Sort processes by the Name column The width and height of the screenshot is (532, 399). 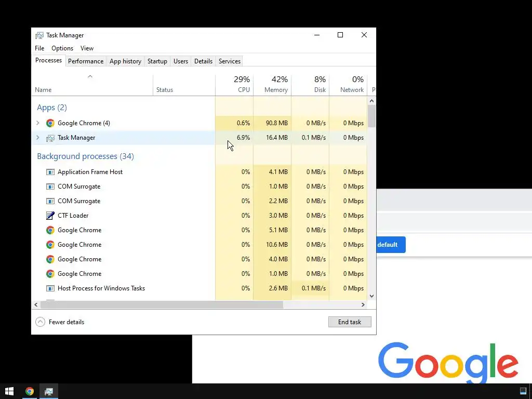pos(92,85)
